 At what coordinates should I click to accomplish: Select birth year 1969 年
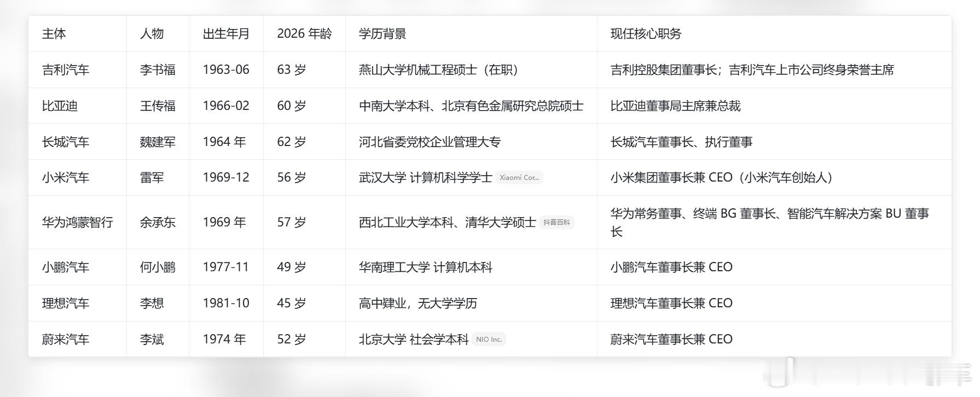pos(224,223)
